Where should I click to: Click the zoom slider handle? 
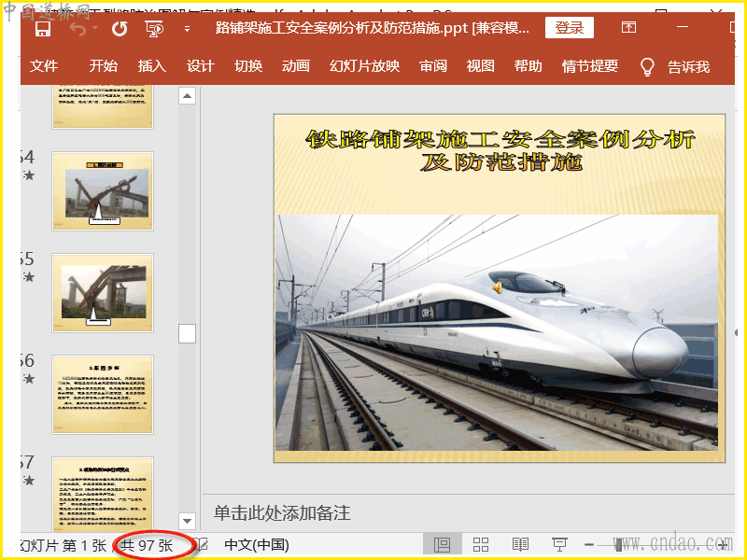click(618, 544)
